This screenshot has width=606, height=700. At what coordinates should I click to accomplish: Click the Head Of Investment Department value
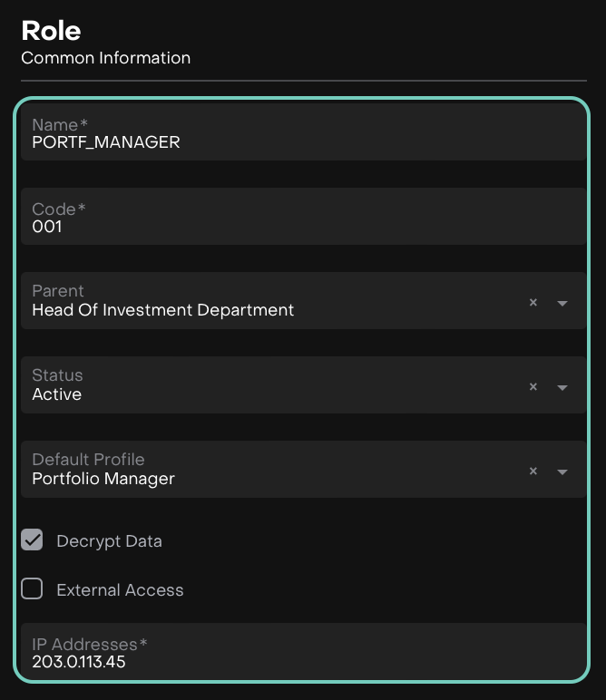click(x=163, y=310)
